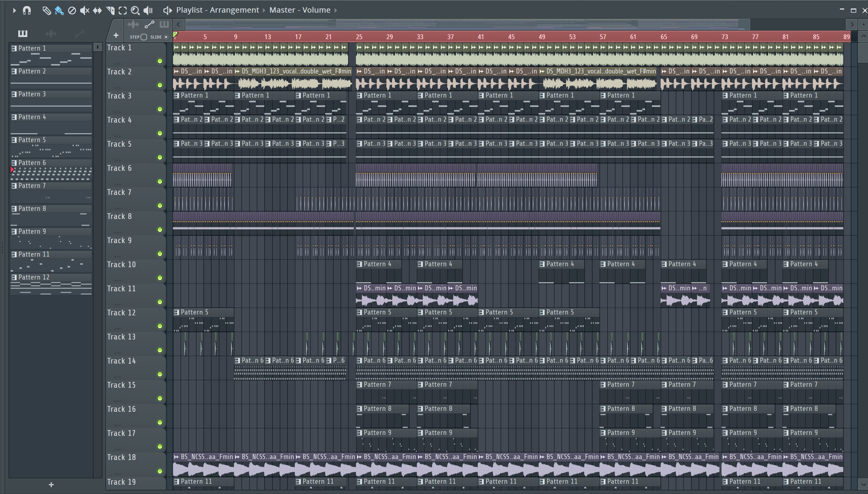Viewport: 868px width, 494px height.
Task: Open clip menu of Pattern 8 at bar 57
Action: (603, 409)
